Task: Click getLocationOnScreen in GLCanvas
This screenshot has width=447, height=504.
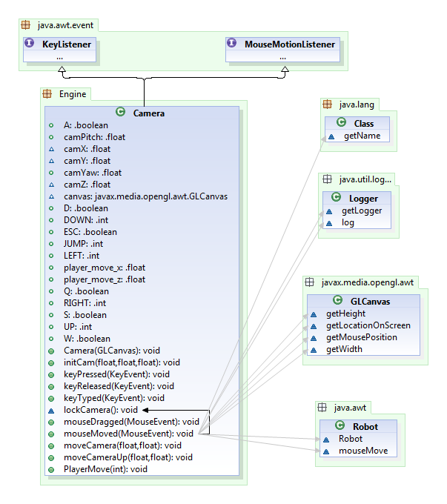Action: click(x=368, y=325)
